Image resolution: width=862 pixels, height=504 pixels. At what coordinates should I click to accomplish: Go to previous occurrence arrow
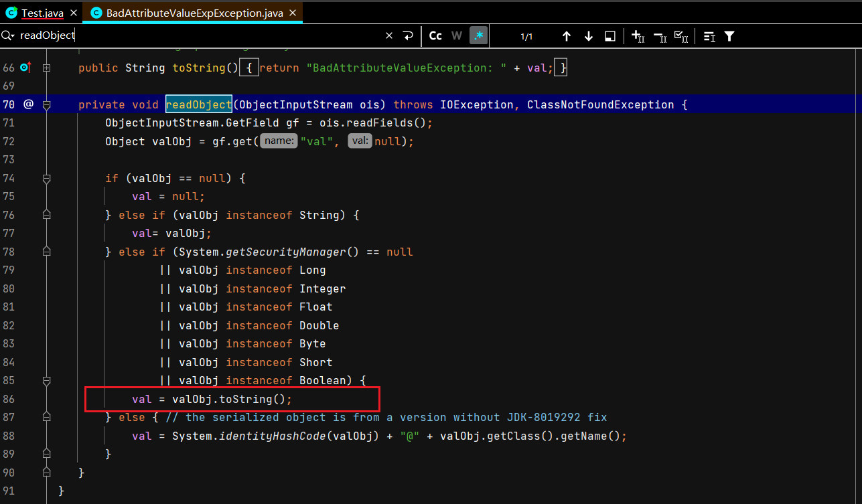tap(567, 36)
